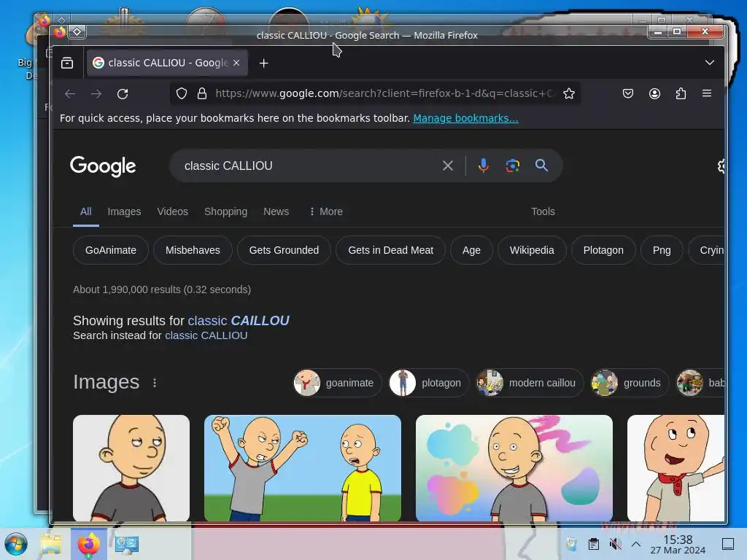Go back one page in Firefox
This screenshot has width=747, height=560.
pyautogui.click(x=70, y=94)
